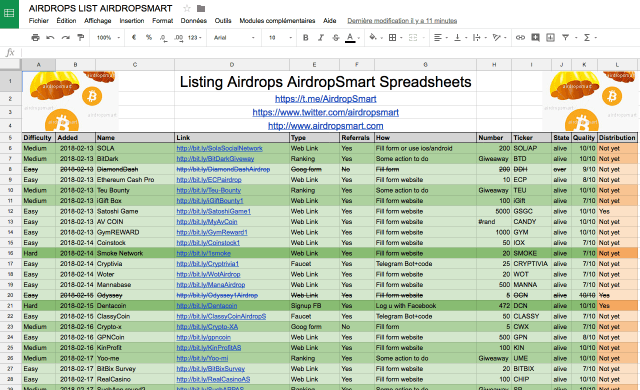Select row 16 header
The height and width of the screenshot is (390, 640).
tap(11, 253)
